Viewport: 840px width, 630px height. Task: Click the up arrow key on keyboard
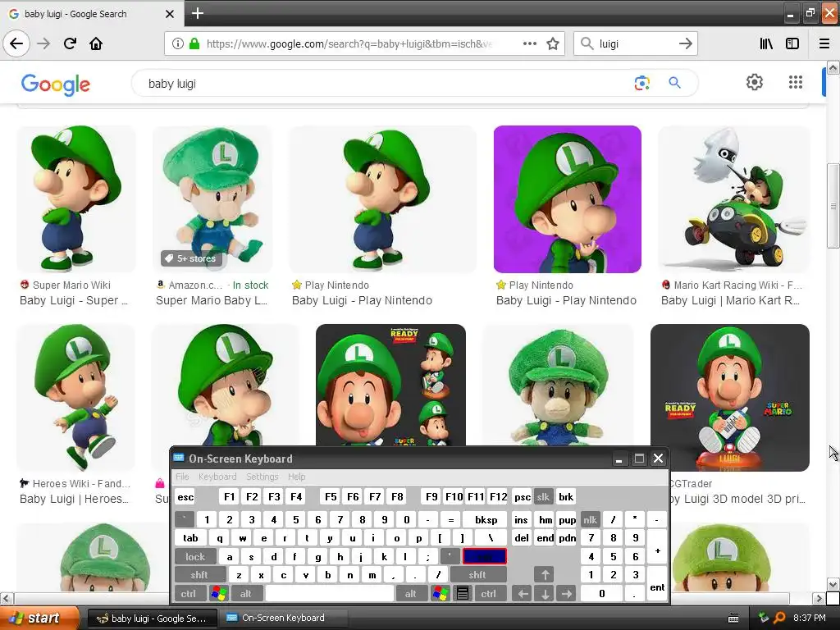click(x=545, y=574)
